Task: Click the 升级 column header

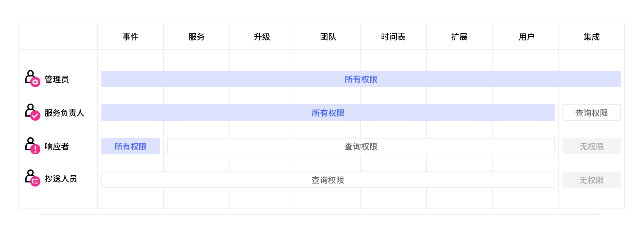Action: tap(262, 37)
